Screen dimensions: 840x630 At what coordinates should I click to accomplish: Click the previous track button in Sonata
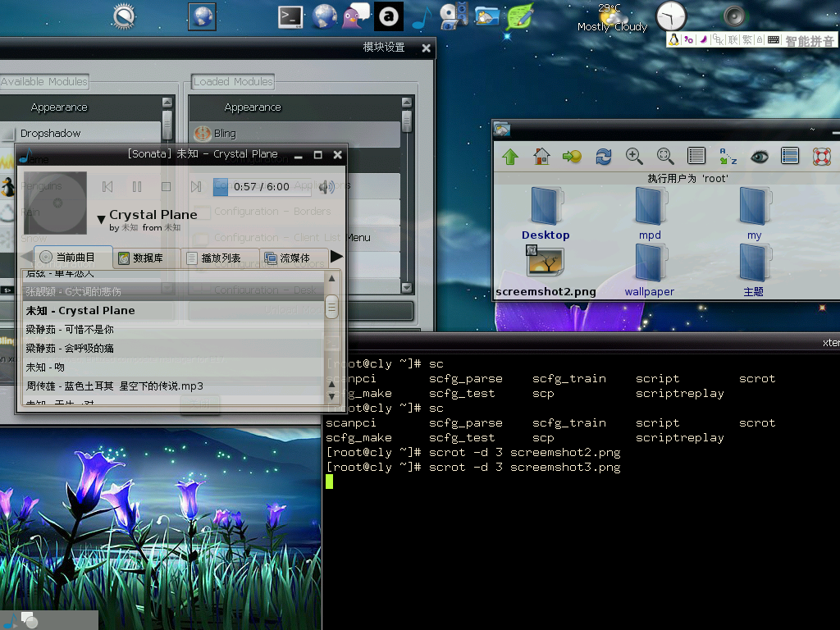(x=107, y=186)
